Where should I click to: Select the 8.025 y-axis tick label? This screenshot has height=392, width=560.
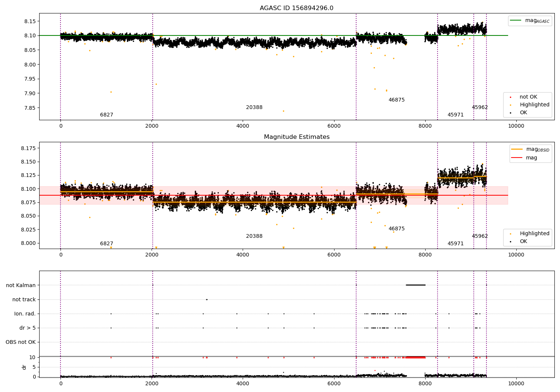[x=29, y=230]
